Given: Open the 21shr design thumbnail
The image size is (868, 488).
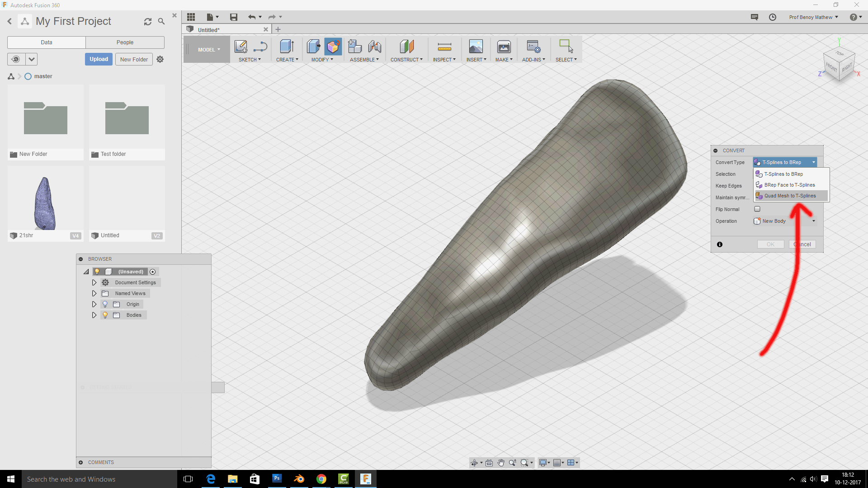Looking at the screenshot, I should (45, 202).
